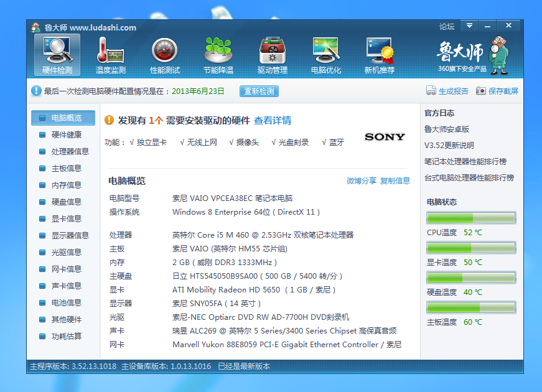Click the 重新检测 button
Screen dimensions: 542x392
(x=259, y=91)
